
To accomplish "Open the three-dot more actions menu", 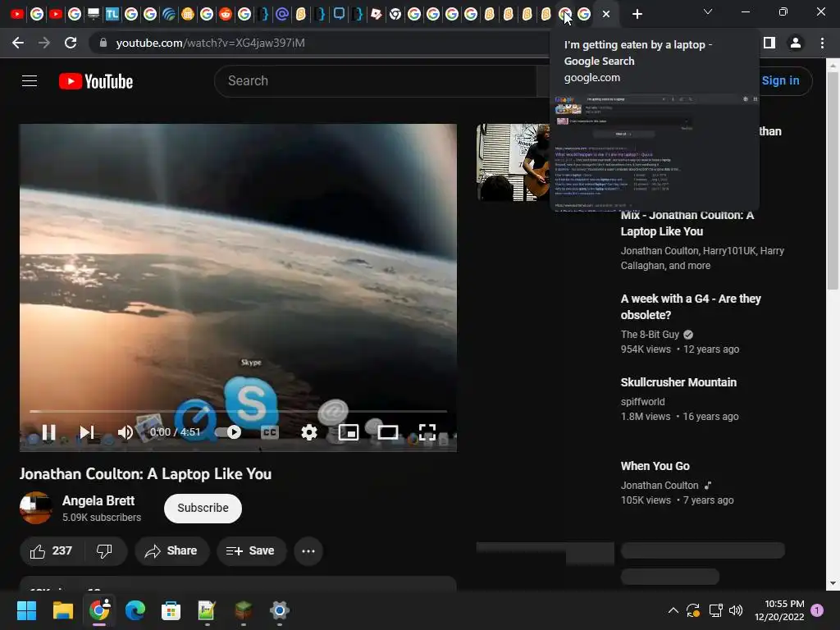I will tap(308, 550).
